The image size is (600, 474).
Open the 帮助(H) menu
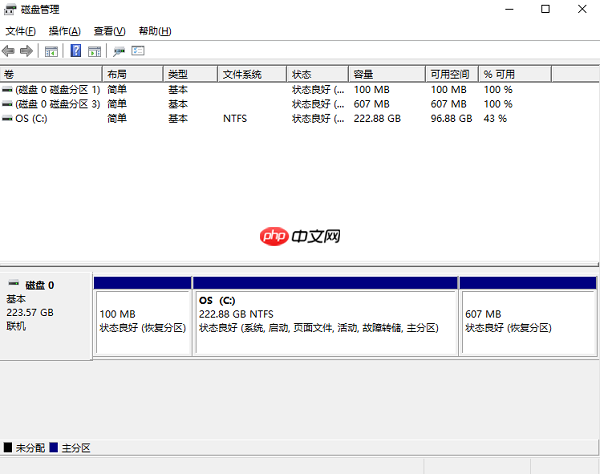pyautogui.click(x=155, y=31)
